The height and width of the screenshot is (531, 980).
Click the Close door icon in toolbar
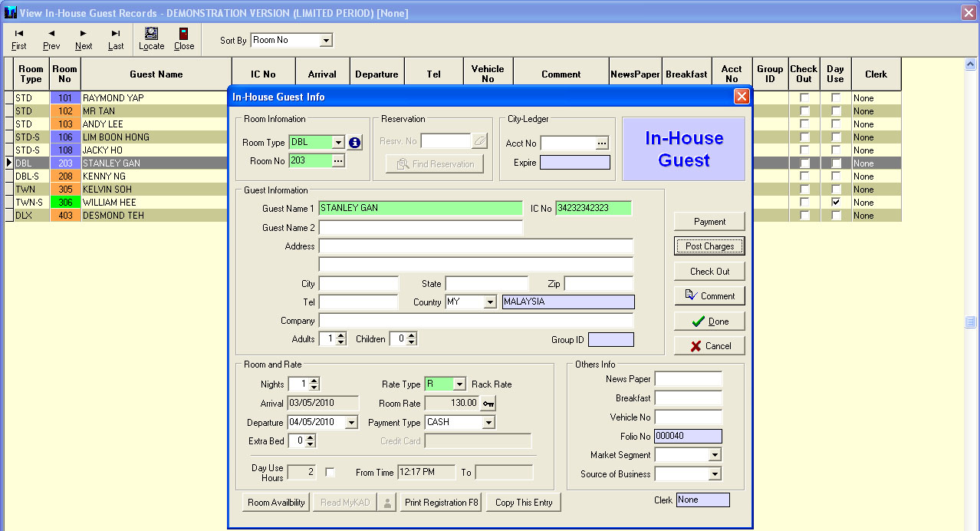click(x=184, y=39)
